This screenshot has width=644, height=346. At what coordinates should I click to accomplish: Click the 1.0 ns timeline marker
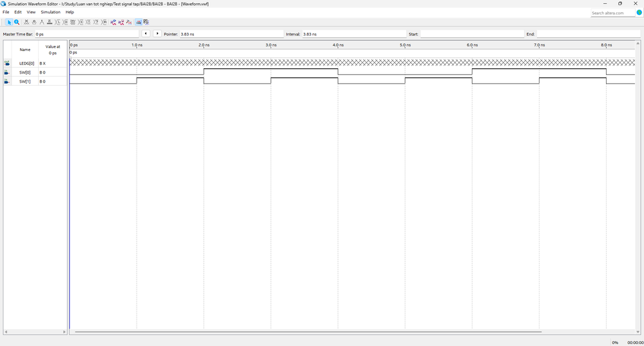click(x=137, y=44)
